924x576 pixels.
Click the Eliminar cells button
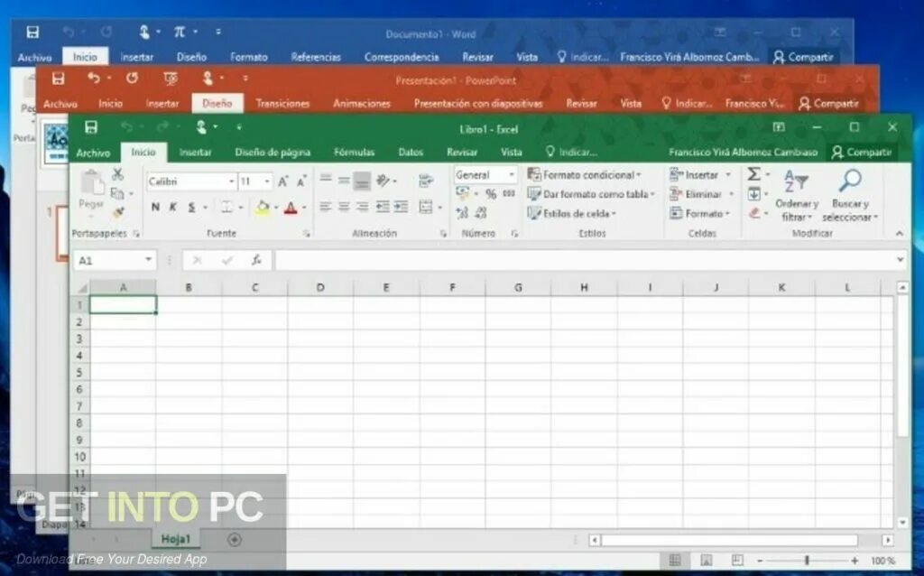[702, 194]
